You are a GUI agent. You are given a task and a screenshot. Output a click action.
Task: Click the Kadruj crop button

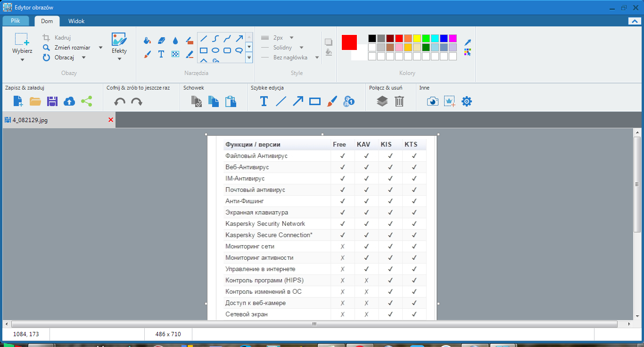(57, 38)
